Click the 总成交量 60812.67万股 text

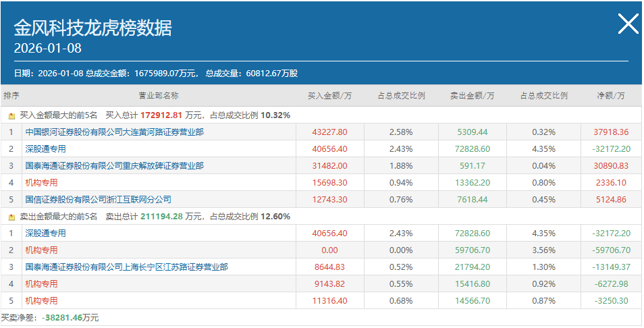point(252,74)
